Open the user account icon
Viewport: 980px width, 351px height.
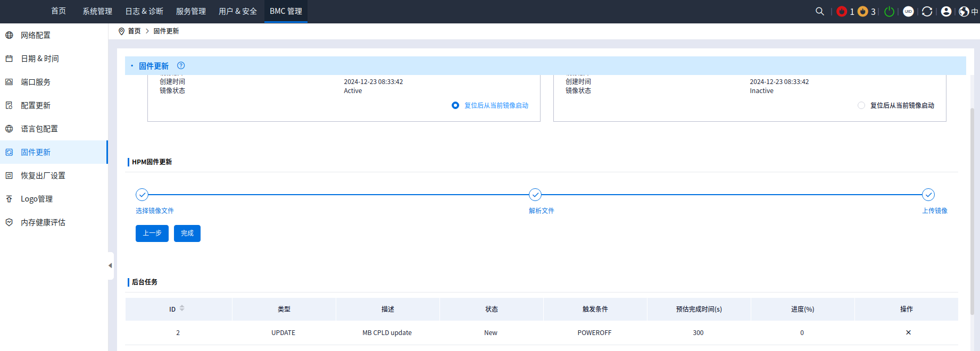pos(946,11)
